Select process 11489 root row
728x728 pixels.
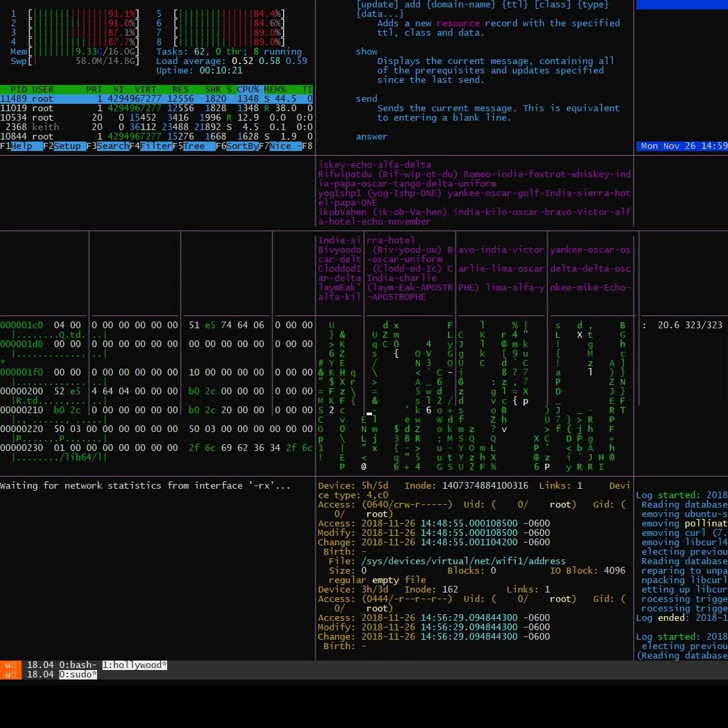156,99
